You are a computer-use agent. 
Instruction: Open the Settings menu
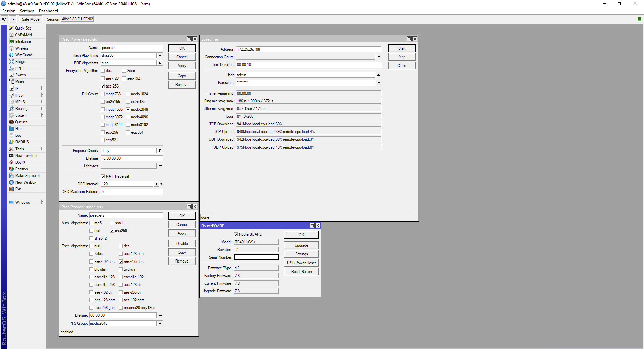click(x=27, y=11)
